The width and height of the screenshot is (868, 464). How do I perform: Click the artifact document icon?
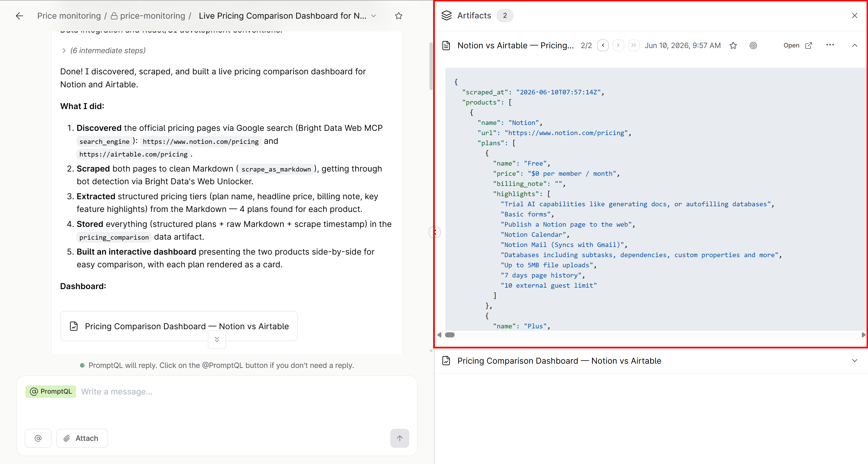(x=446, y=45)
